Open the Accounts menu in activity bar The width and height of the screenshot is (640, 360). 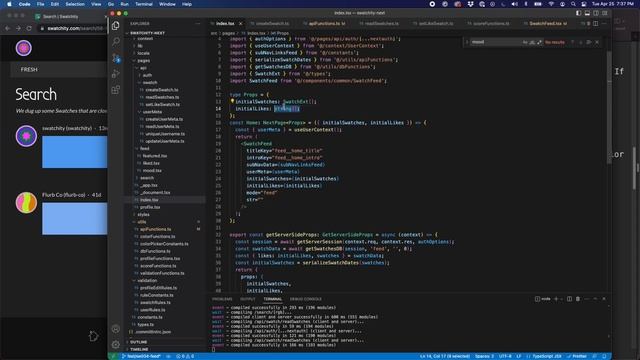(116, 329)
